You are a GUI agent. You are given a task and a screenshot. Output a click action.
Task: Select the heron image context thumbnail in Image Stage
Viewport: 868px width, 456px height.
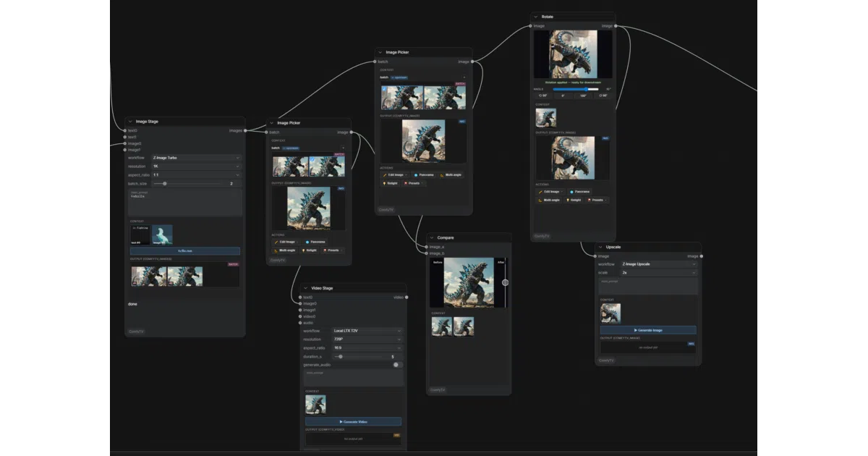(x=162, y=235)
